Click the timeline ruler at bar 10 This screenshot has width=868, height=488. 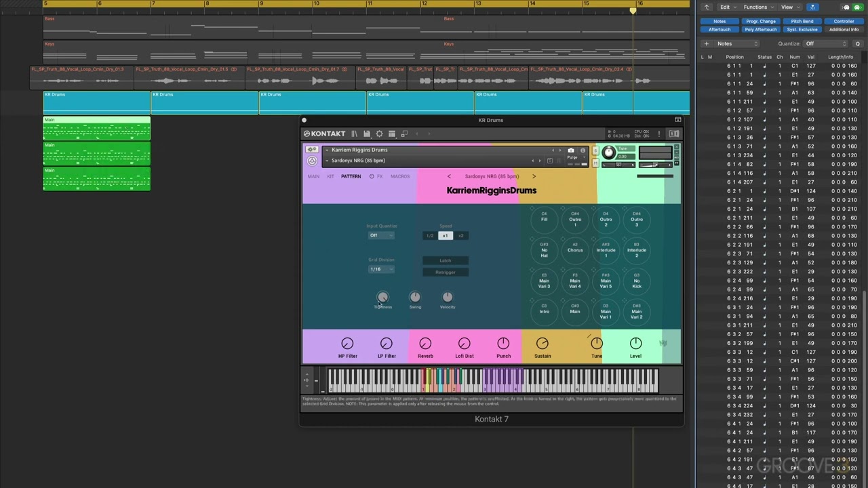coord(316,3)
